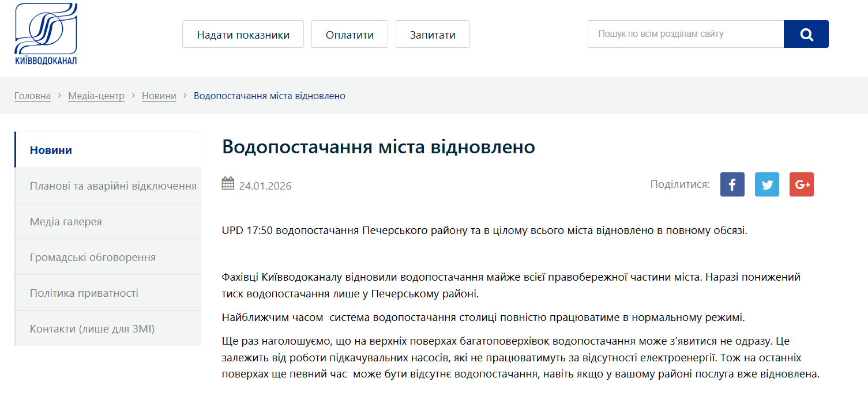
Task: Open Планові та аварійні відключення
Action: [x=108, y=186]
